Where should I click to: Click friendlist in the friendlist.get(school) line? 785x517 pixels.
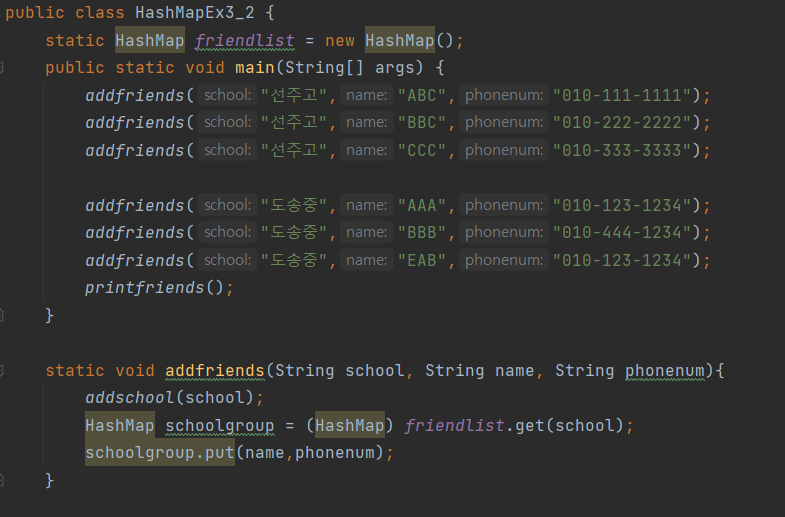pyautogui.click(x=454, y=425)
